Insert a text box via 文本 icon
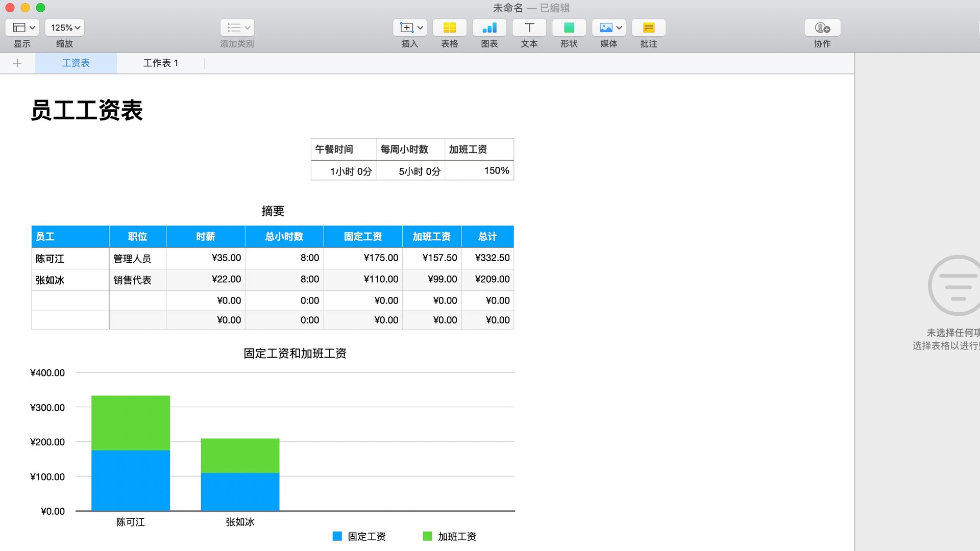Viewport: 980px width, 551px height. coord(529,28)
